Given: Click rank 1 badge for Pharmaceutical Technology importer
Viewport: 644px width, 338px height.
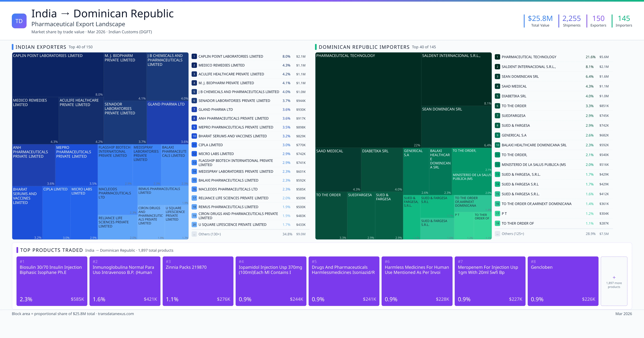Looking at the screenshot, I should point(497,57).
